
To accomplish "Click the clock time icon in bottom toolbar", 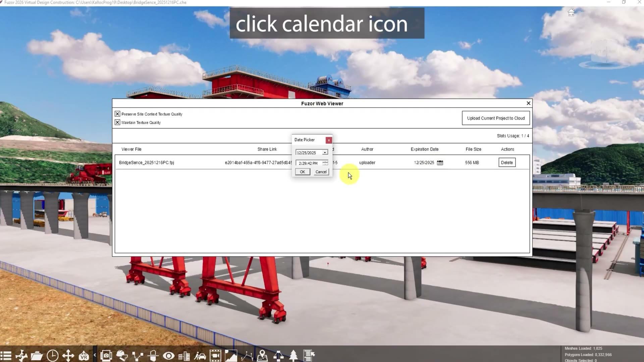I will tap(53, 356).
